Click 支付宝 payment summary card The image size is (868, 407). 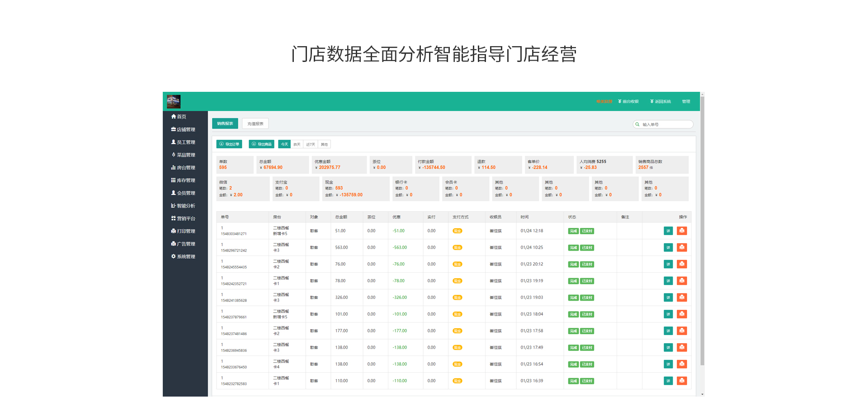click(x=296, y=189)
